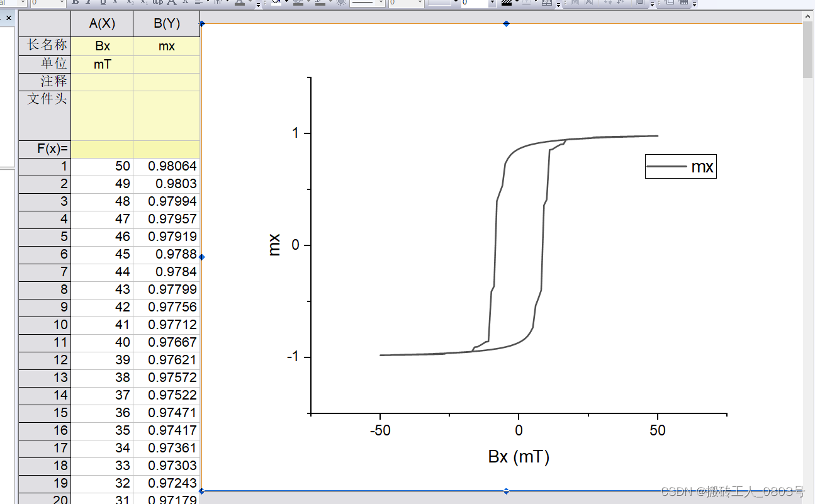Select cell containing 0.97712

click(167, 325)
